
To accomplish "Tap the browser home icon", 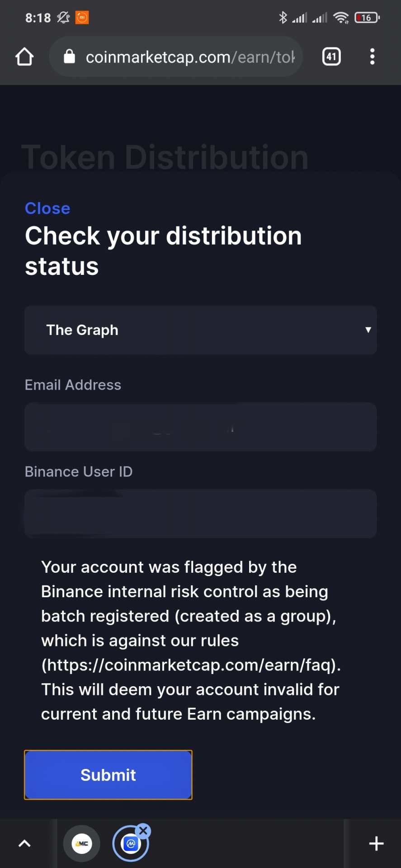I will click(x=24, y=57).
